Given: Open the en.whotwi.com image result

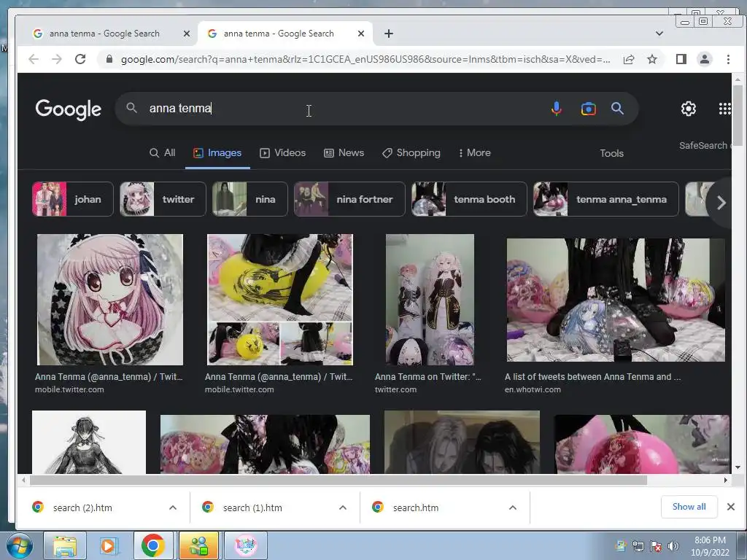Looking at the screenshot, I should coord(616,300).
